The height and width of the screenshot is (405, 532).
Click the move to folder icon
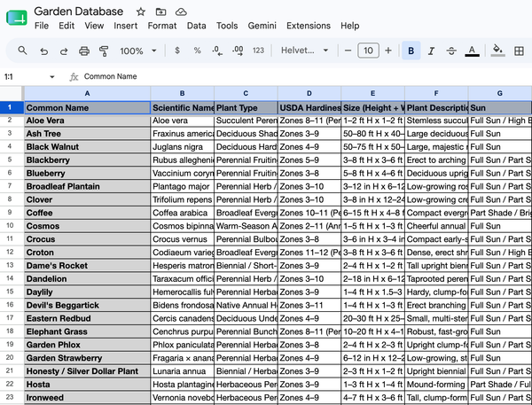tap(160, 12)
